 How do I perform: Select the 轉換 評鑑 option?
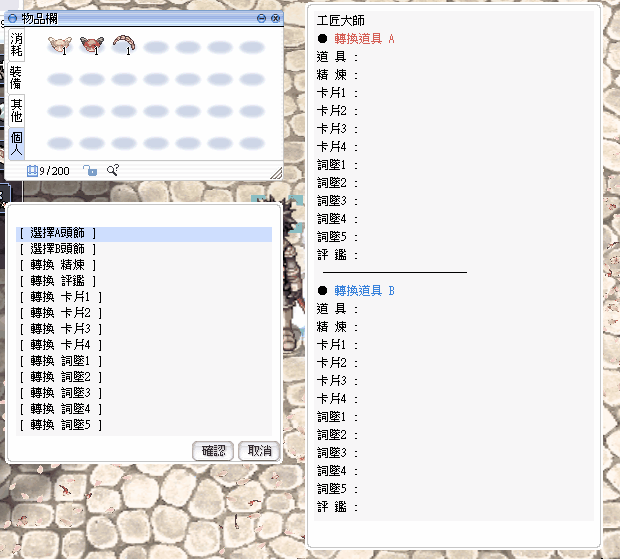pyautogui.click(x=60, y=281)
